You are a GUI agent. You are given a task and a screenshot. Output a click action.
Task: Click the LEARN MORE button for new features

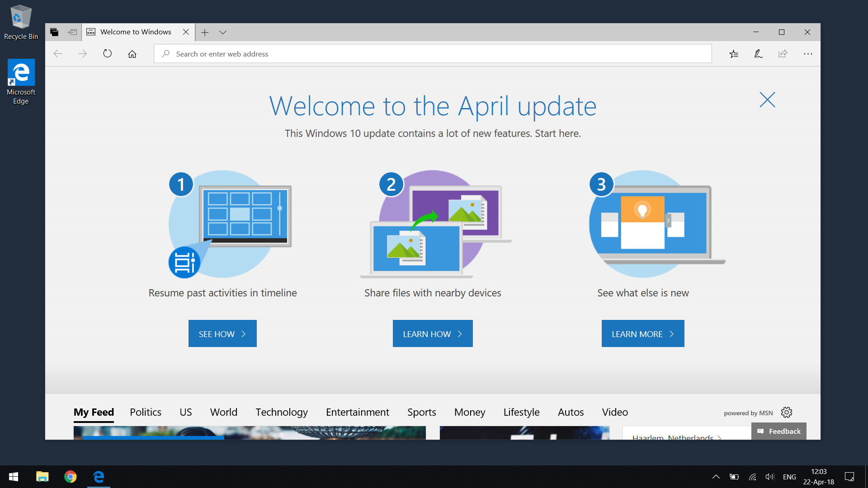click(x=643, y=333)
